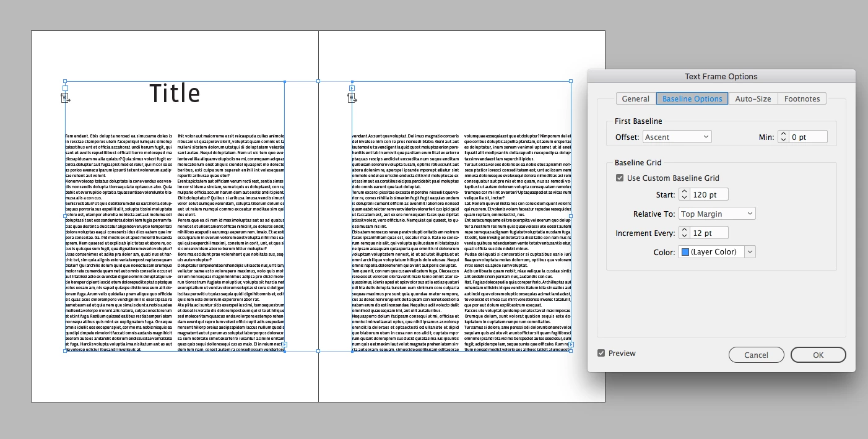This screenshot has width=868, height=439.
Task: Open the First Baseline Offset dropdown showing Ascent
Action: (677, 137)
